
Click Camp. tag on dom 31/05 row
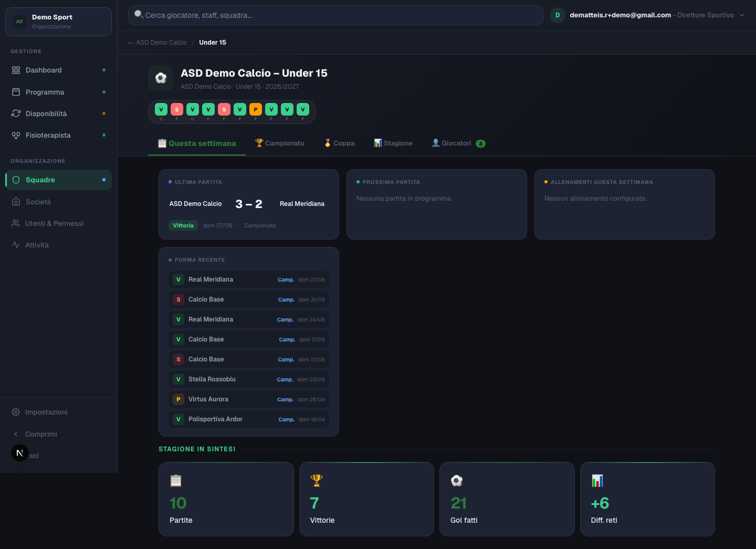point(286,299)
